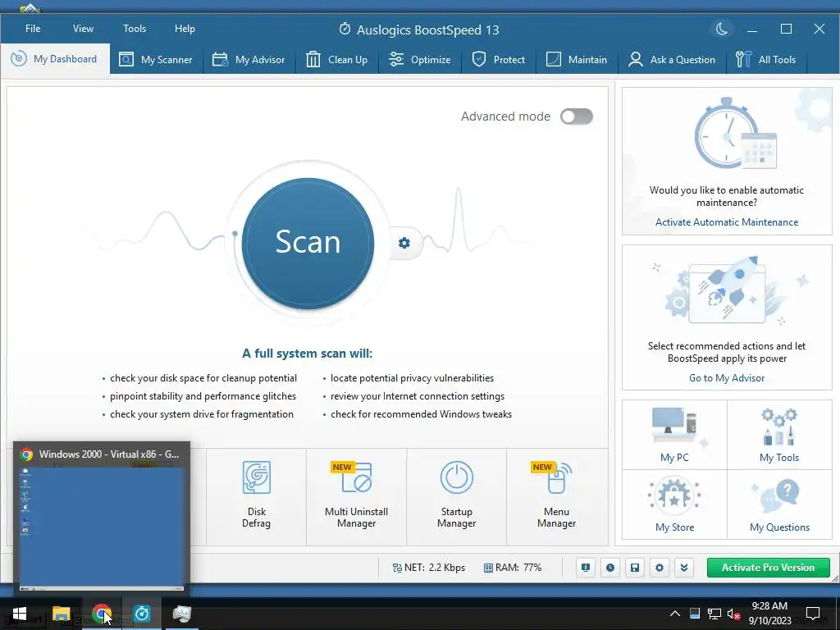Open network tray icon
Screen dimensions: 840x630
[x=714, y=614]
